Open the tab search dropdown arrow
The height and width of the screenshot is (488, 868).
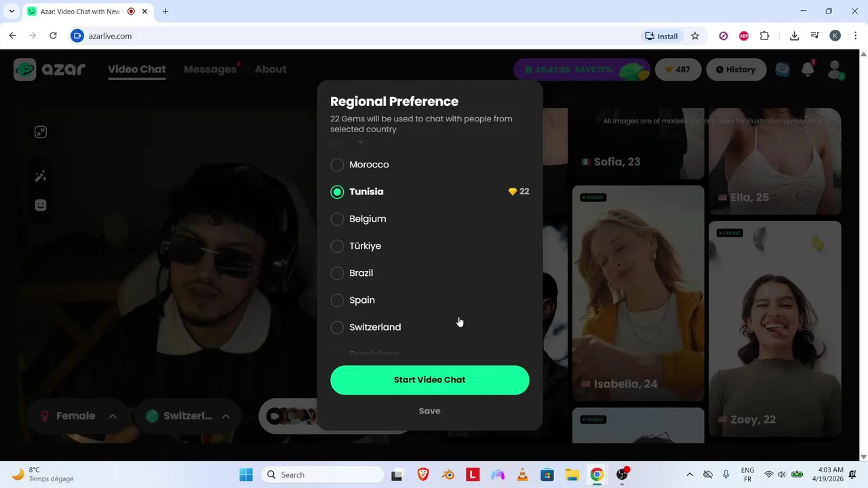(12, 12)
